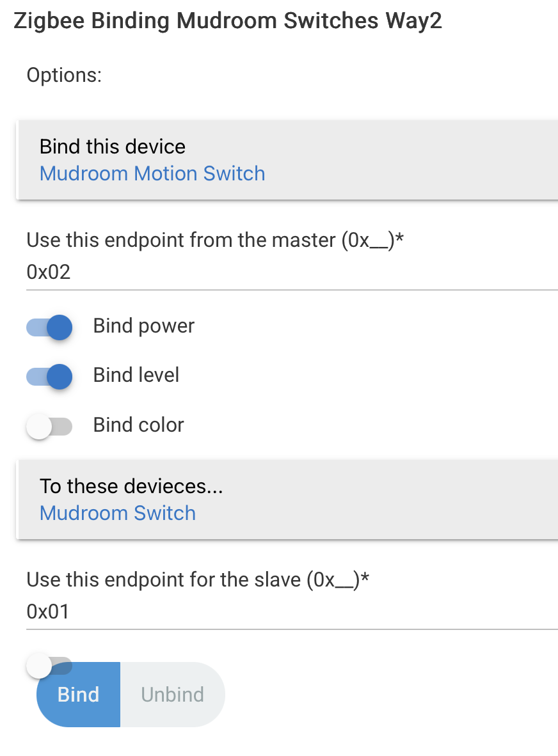
Task: Click the "Bind power" label text
Action: click(x=144, y=326)
